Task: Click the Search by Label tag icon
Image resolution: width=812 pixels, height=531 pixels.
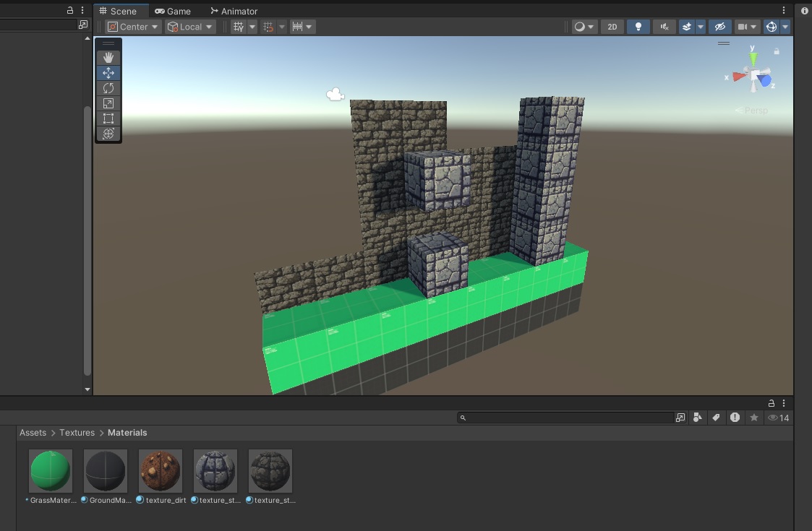Action: click(x=717, y=418)
